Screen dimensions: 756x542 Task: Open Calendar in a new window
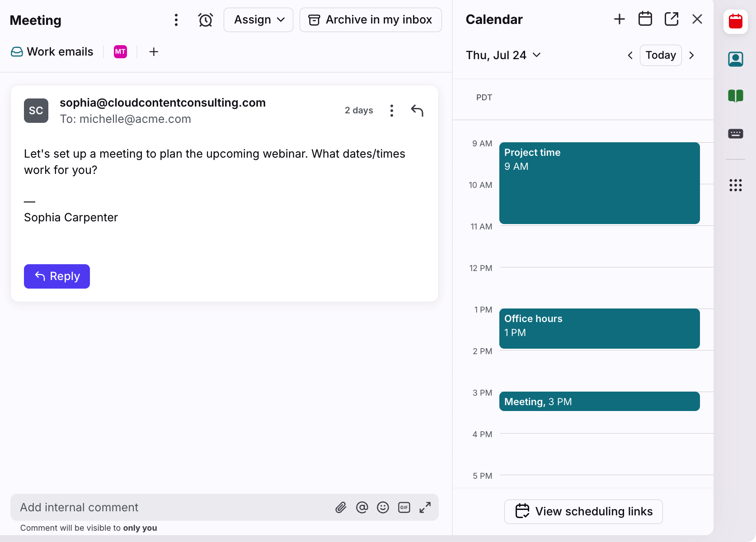click(x=671, y=19)
